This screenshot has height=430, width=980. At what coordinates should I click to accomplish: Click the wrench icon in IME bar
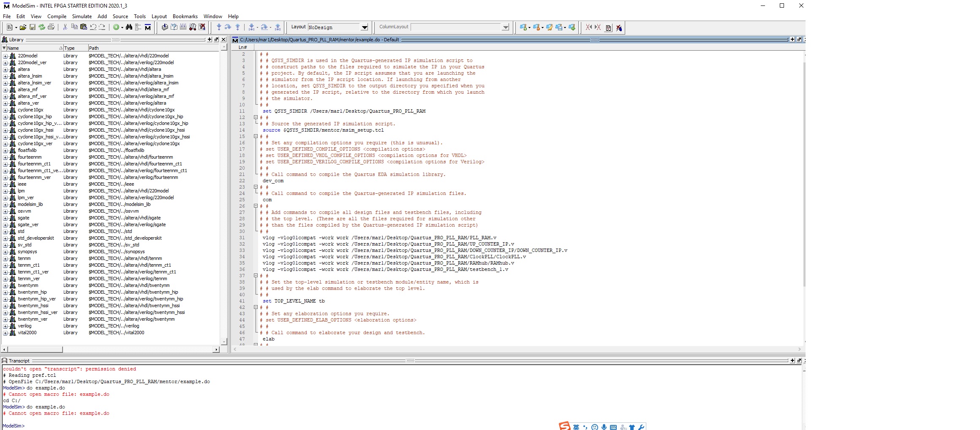pyautogui.click(x=641, y=427)
